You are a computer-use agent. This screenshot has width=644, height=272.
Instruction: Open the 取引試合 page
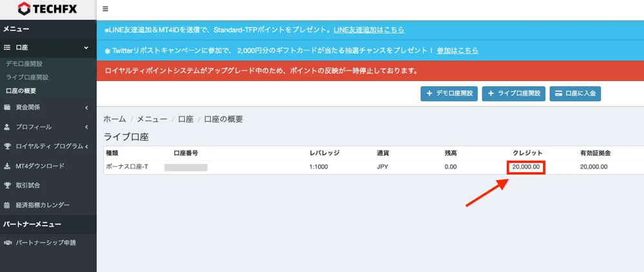click(x=48, y=185)
